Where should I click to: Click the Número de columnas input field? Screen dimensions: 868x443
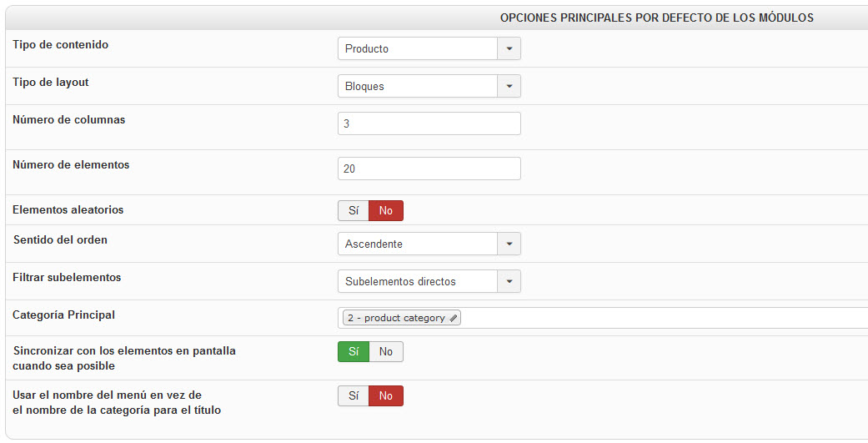tap(429, 123)
